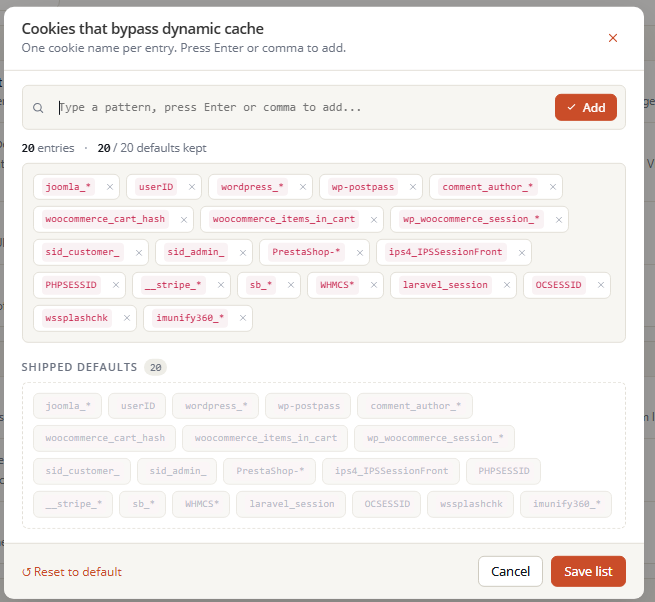
Task: Remove the userID entry
Action: [192, 187]
